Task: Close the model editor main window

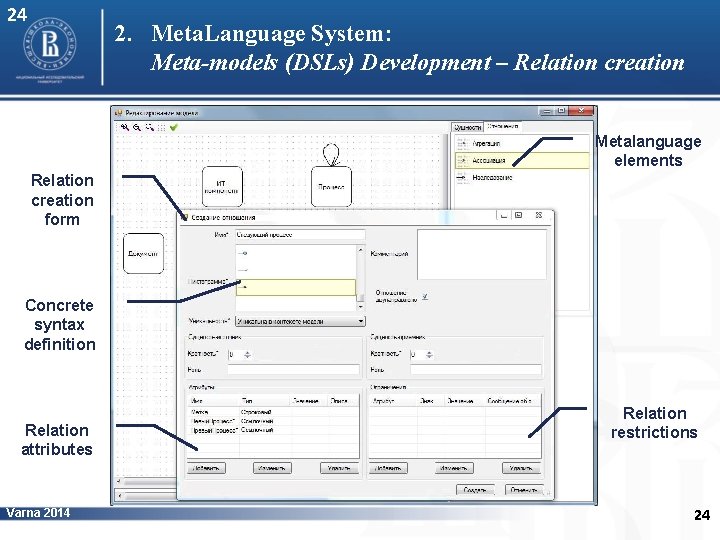Action: point(580,111)
